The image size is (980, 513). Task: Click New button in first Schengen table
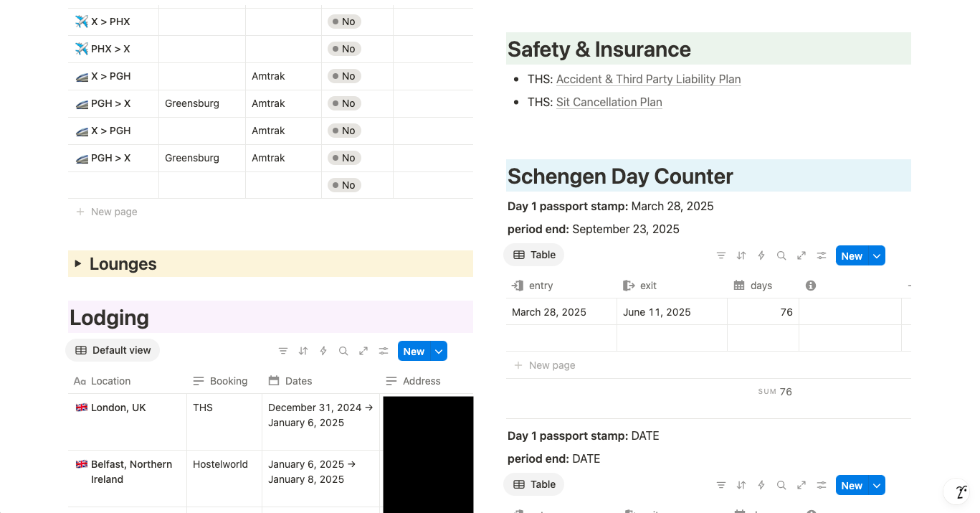tap(852, 256)
